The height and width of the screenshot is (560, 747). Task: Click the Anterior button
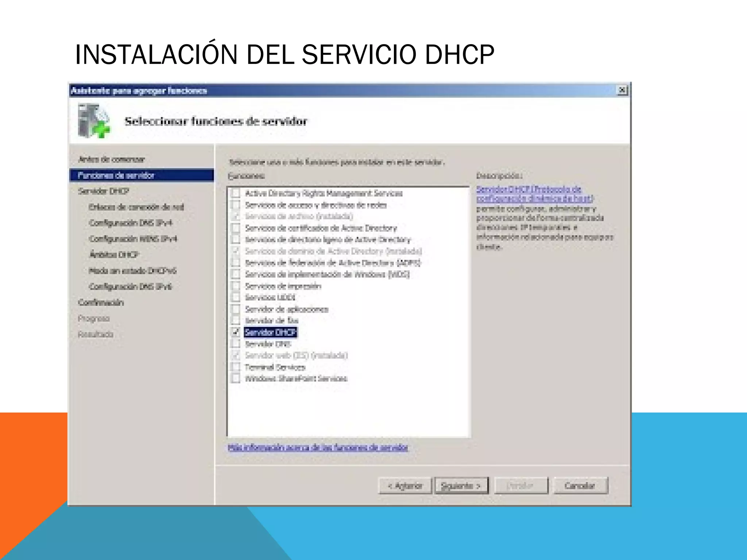pos(405,486)
